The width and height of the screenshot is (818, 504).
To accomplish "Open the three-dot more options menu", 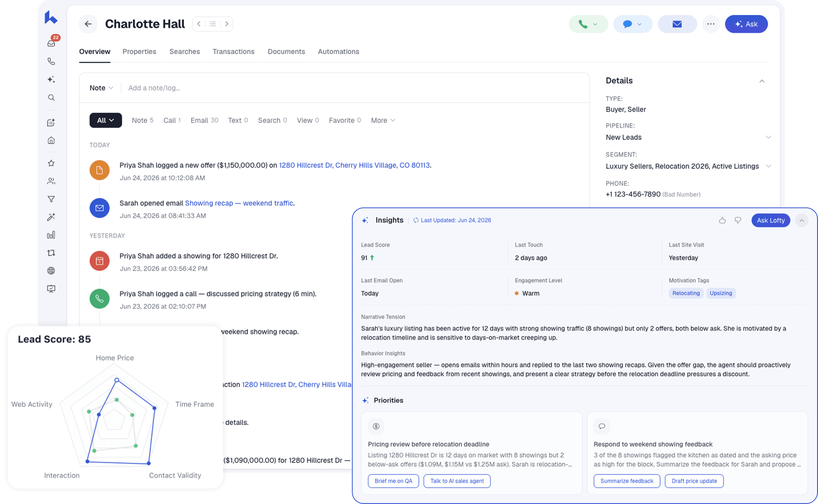I will [x=711, y=24].
